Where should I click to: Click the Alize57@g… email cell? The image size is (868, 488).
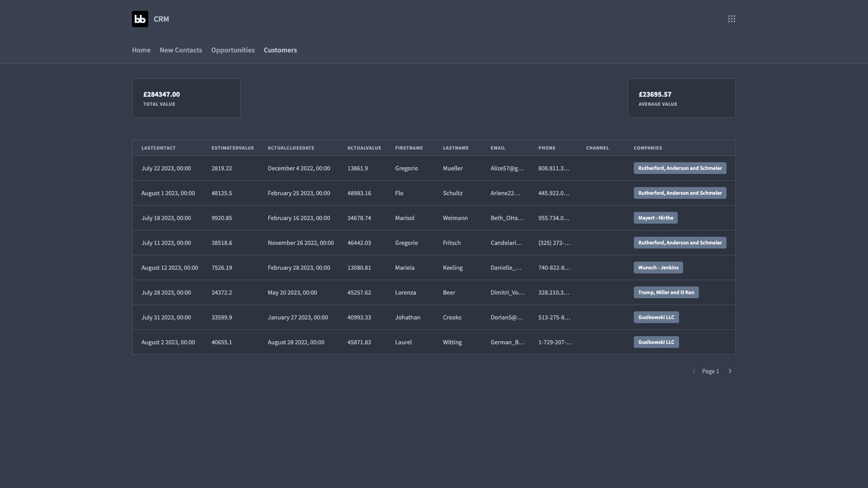[x=507, y=168]
